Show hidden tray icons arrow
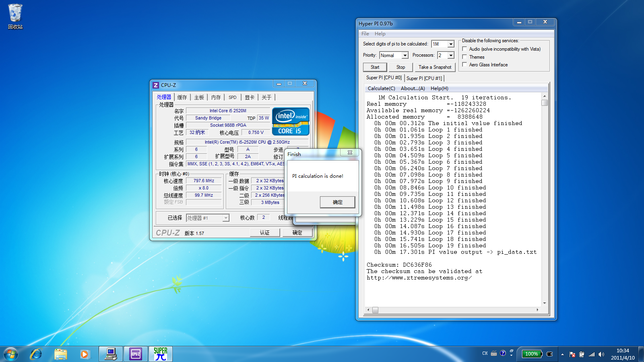 562,354
